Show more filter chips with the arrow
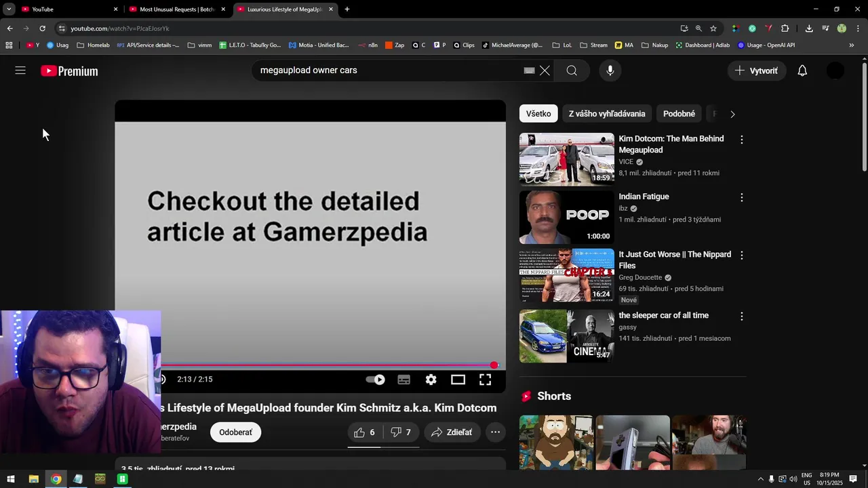 click(732, 114)
